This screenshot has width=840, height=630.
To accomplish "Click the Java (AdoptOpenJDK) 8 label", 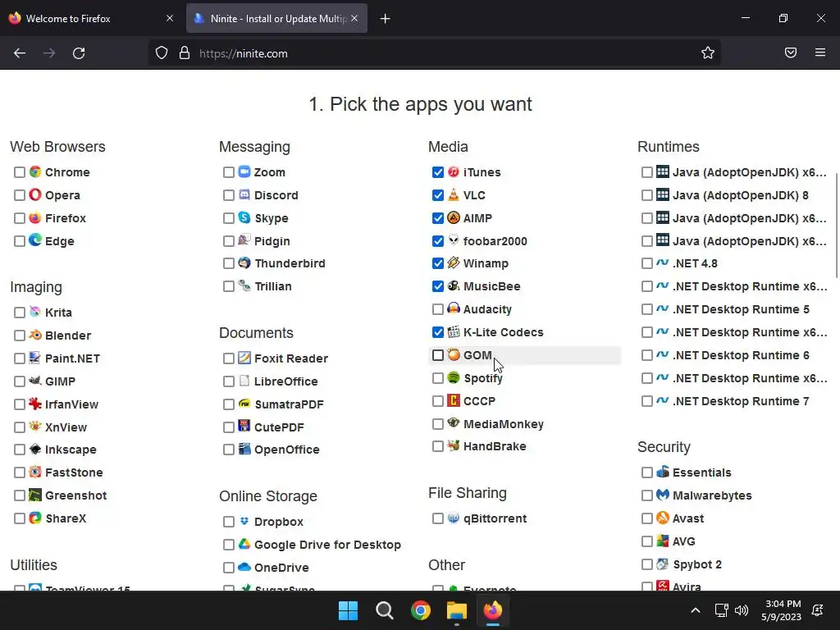I will (741, 195).
